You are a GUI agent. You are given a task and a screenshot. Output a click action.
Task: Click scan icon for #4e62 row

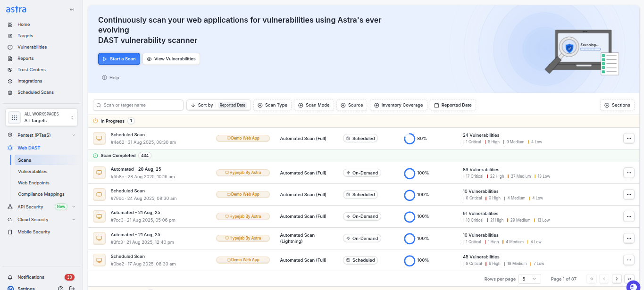coord(99,139)
